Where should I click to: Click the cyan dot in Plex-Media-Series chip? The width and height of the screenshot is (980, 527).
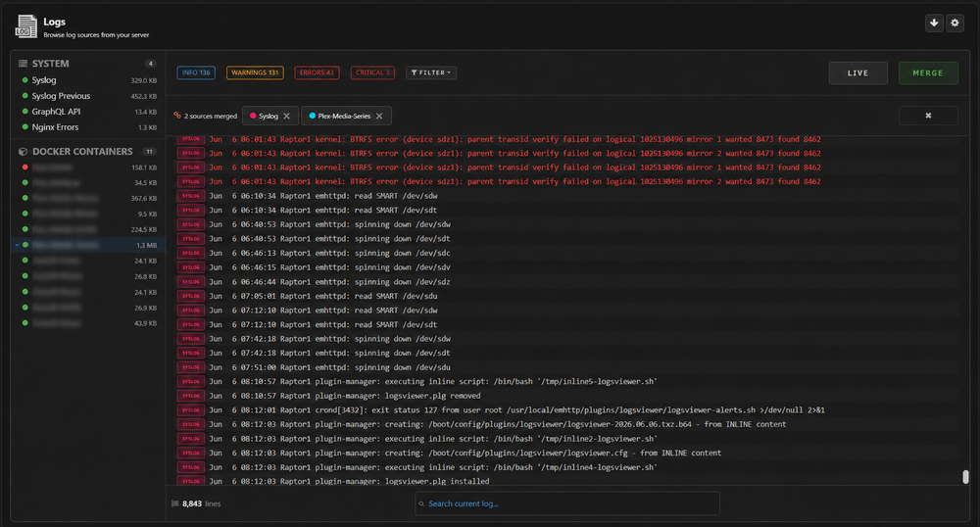pos(312,117)
